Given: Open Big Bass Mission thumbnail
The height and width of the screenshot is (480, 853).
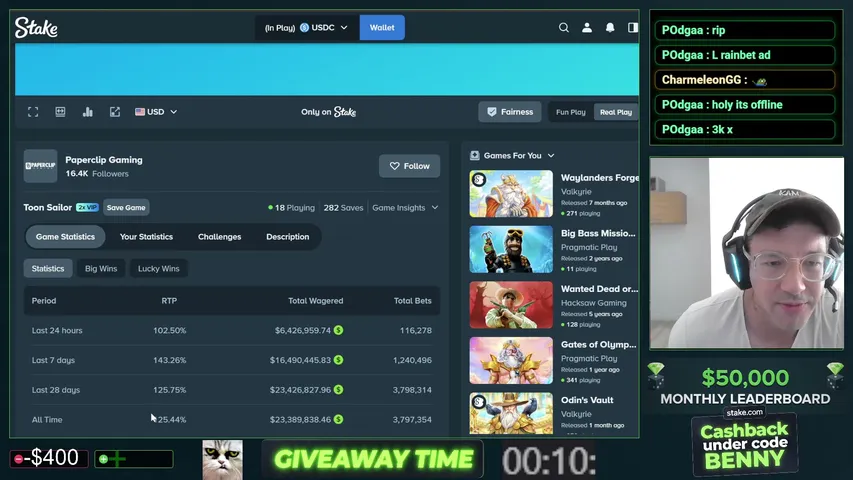Looking at the screenshot, I should point(511,249).
